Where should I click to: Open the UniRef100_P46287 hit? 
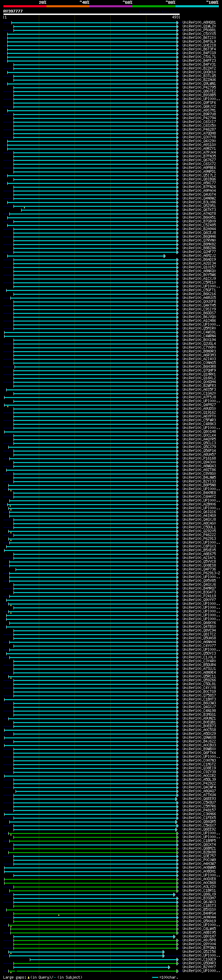click(199, 129)
